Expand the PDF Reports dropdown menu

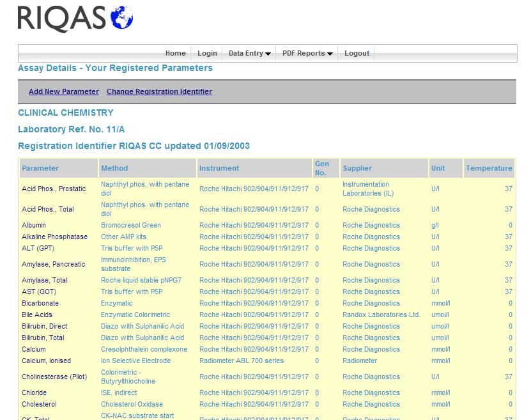pyautogui.click(x=307, y=53)
